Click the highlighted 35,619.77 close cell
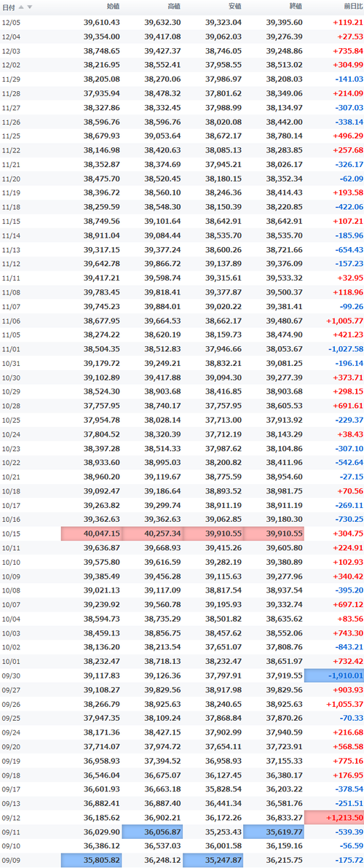This screenshot has height=868, width=364. coord(274,832)
